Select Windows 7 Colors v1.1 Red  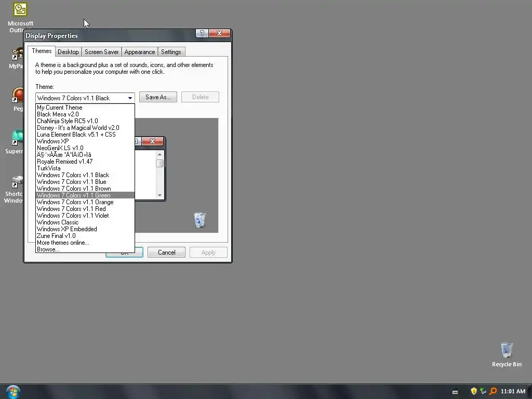85,209
